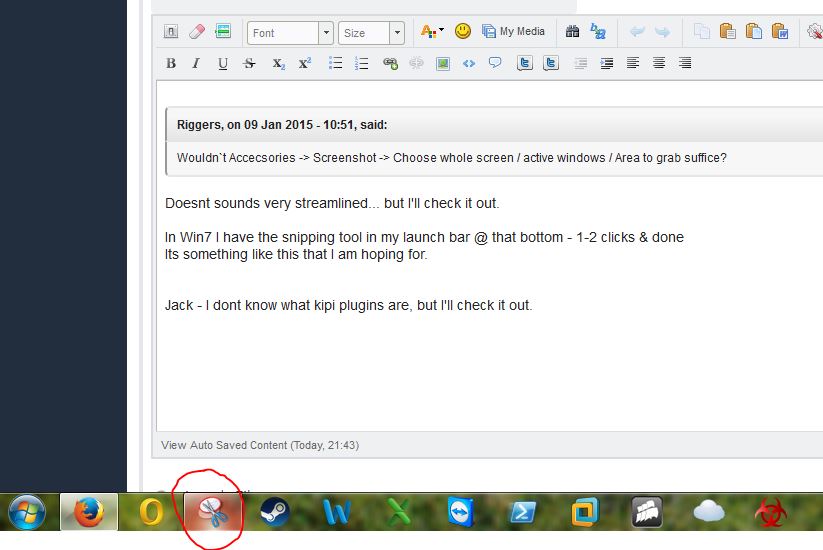This screenshot has height=550, width=823.
Task: Launch the Snipping Tool from the taskbar
Action: click(x=213, y=512)
